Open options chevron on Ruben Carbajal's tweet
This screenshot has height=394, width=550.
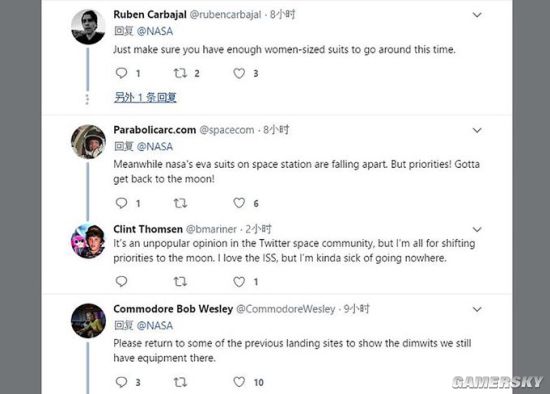[x=477, y=15]
